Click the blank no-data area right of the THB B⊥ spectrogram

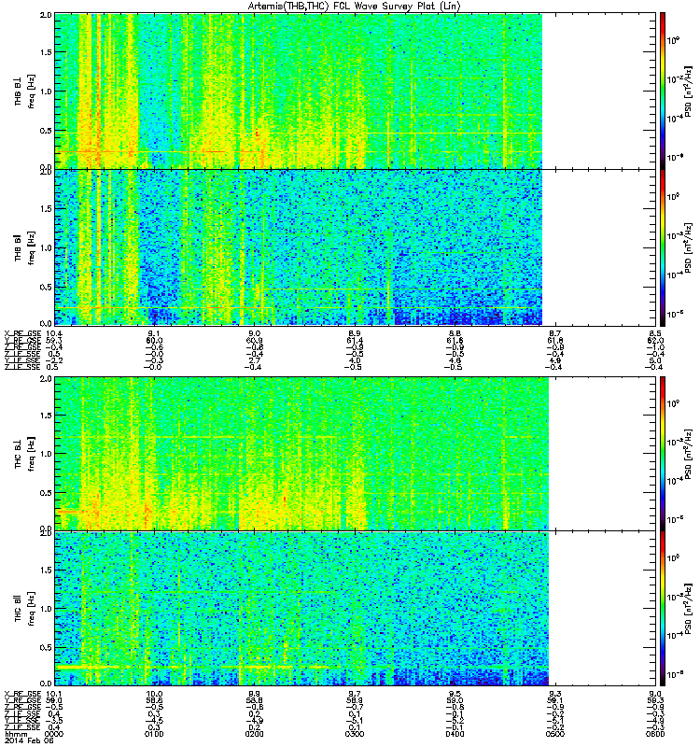click(599, 91)
